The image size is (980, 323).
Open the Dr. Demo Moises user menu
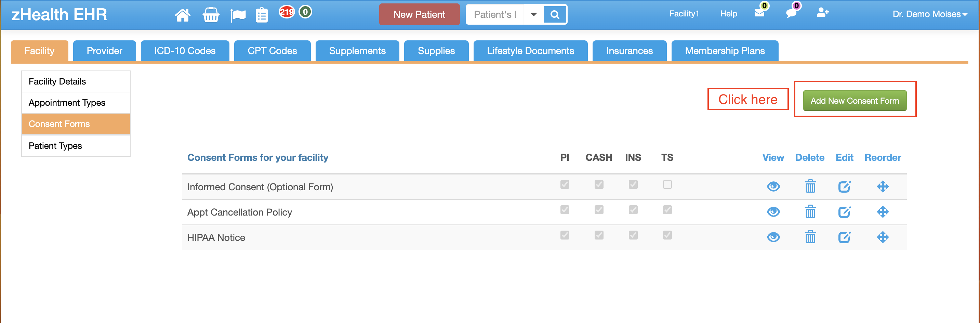(929, 14)
